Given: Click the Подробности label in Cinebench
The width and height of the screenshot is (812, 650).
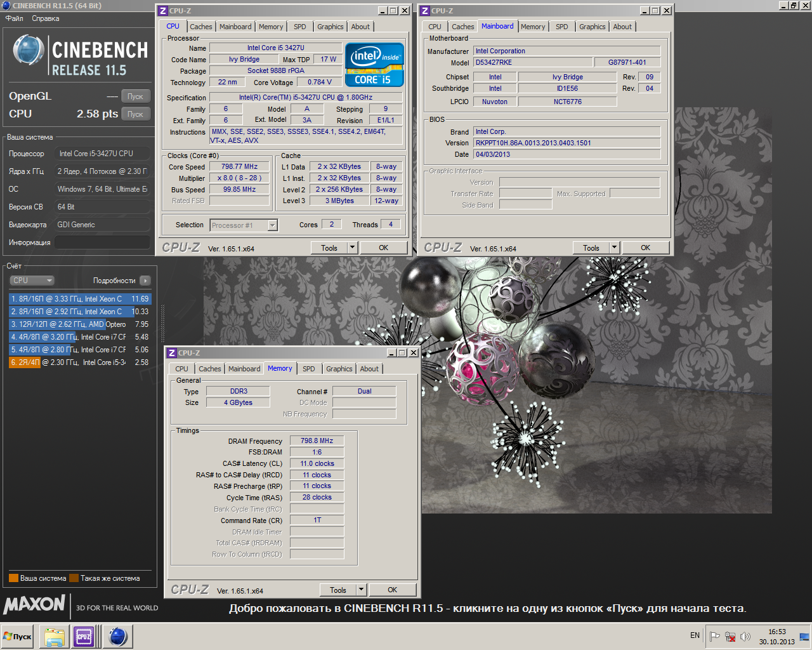Looking at the screenshot, I should [114, 281].
